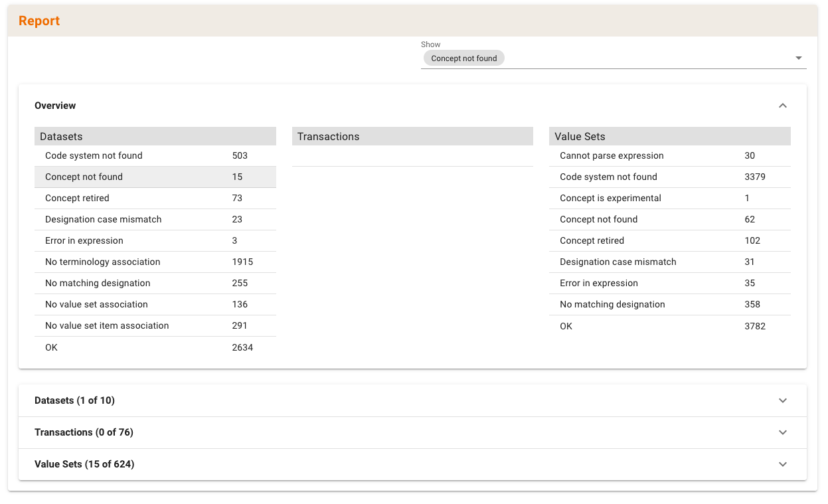Select 'No value set association' row
The width and height of the screenshot is (828, 504).
[x=155, y=304]
